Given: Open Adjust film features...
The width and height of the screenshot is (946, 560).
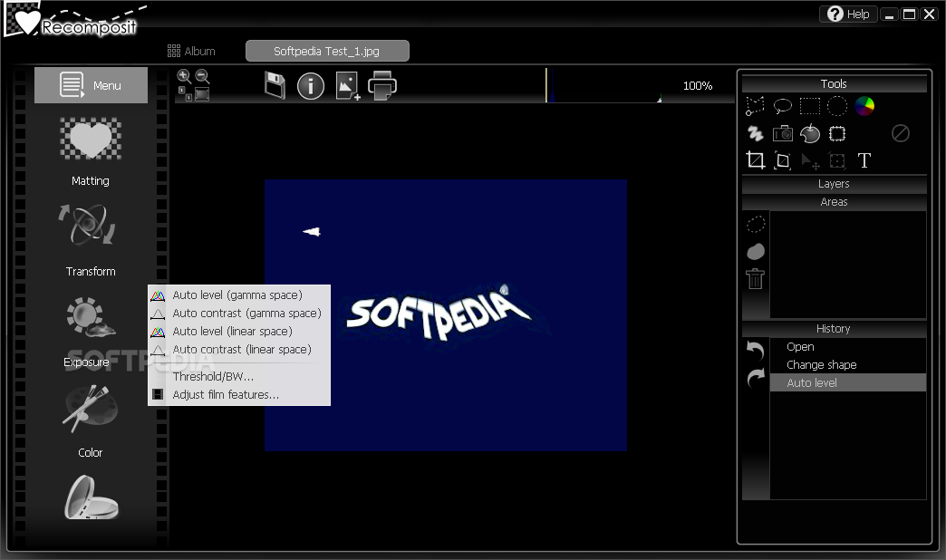Looking at the screenshot, I should pos(239,395).
